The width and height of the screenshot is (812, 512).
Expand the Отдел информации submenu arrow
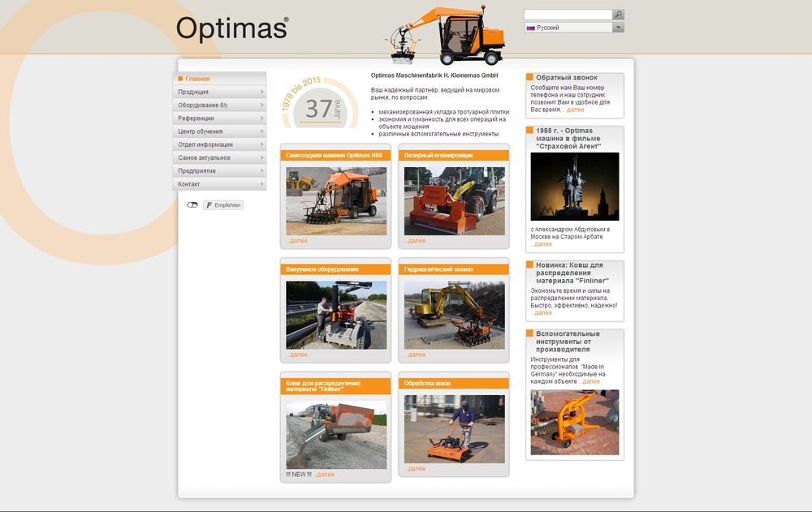262,144
